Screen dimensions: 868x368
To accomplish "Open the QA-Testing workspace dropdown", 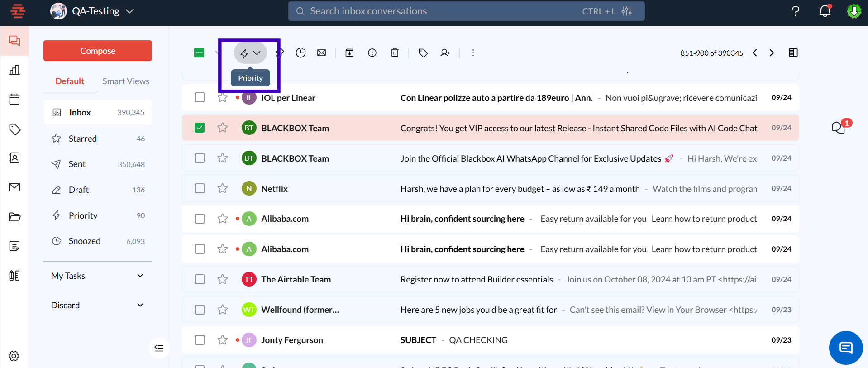I will (x=129, y=11).
